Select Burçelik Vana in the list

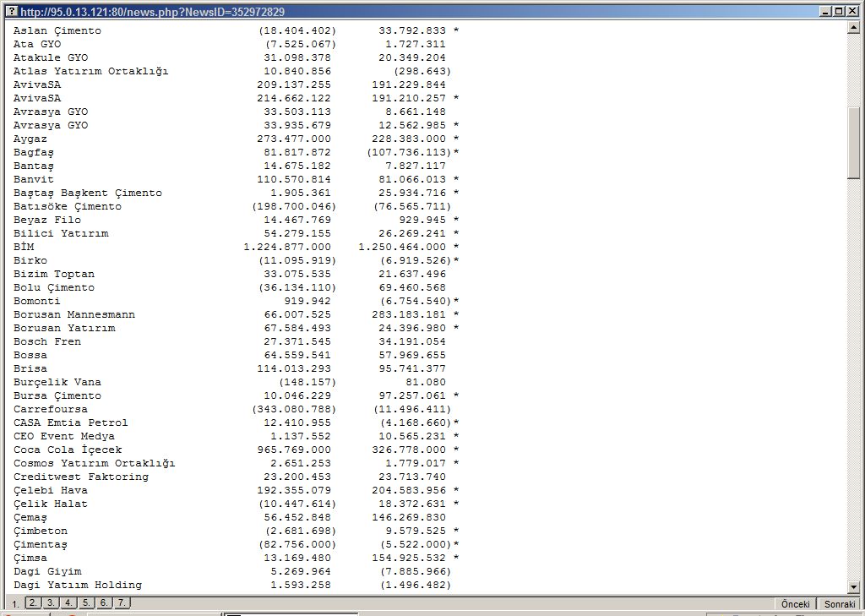[x=57, y=383]
